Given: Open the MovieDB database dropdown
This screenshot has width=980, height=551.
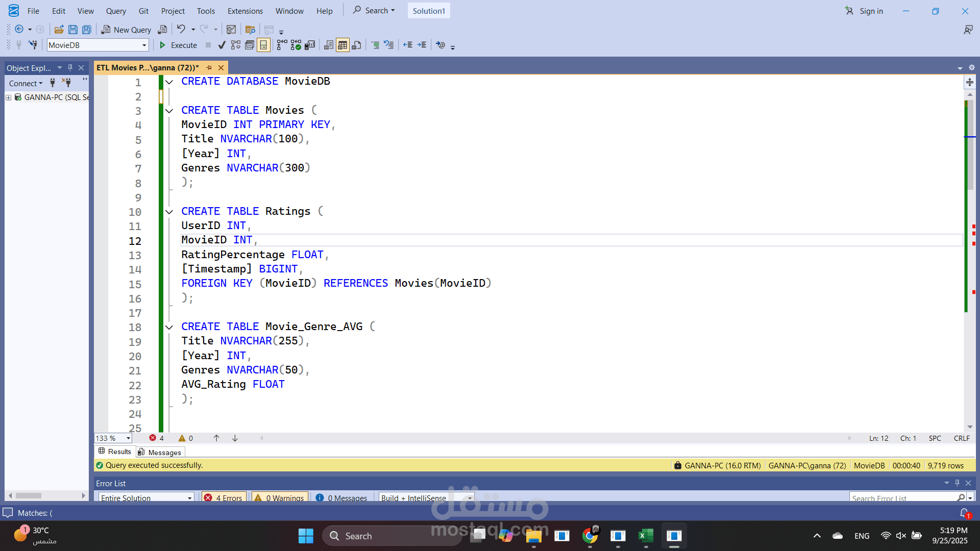Looking at the screenshot, I should [x=144, y=45].
